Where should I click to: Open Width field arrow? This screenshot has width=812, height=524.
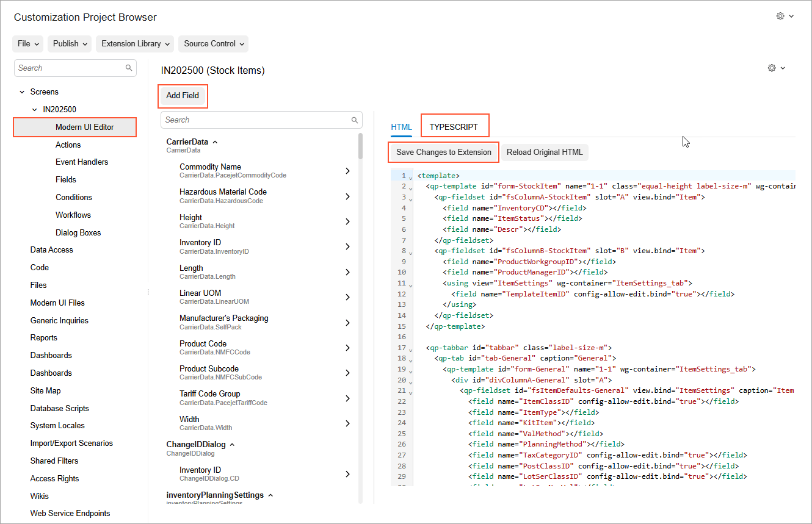point(347,423)
